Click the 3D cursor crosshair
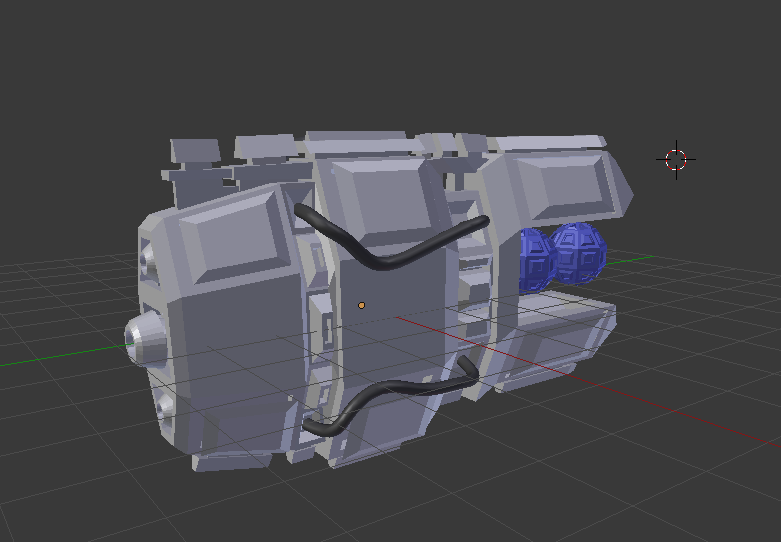The width and height of the screenshot is (781, 542). (676, 159)
